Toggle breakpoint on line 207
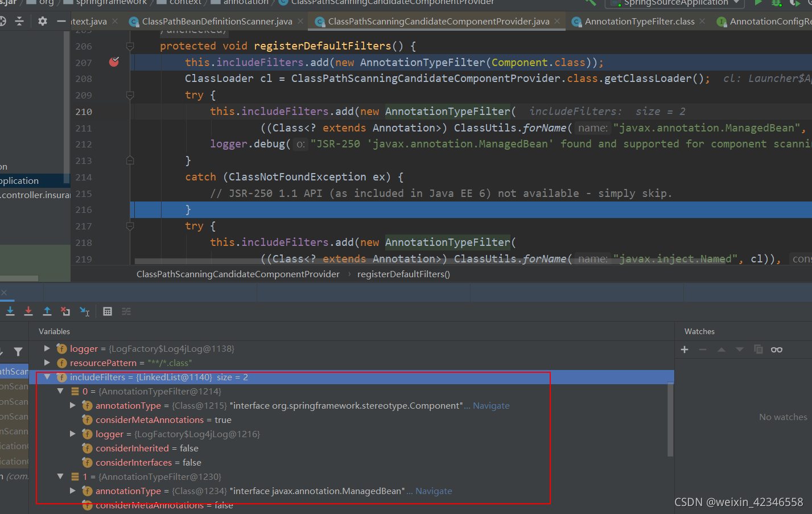This screenshot has height=514, width=812. pyautogui.click(x=114, y=61)
